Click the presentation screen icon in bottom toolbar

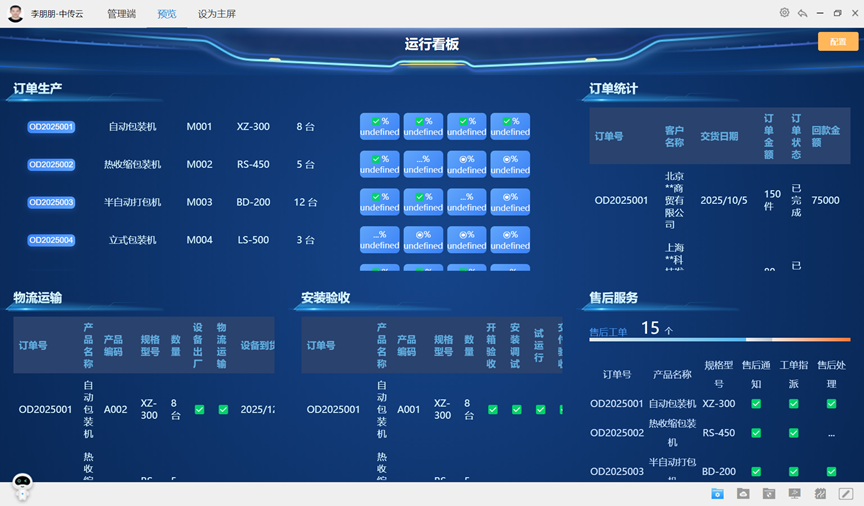795,494
